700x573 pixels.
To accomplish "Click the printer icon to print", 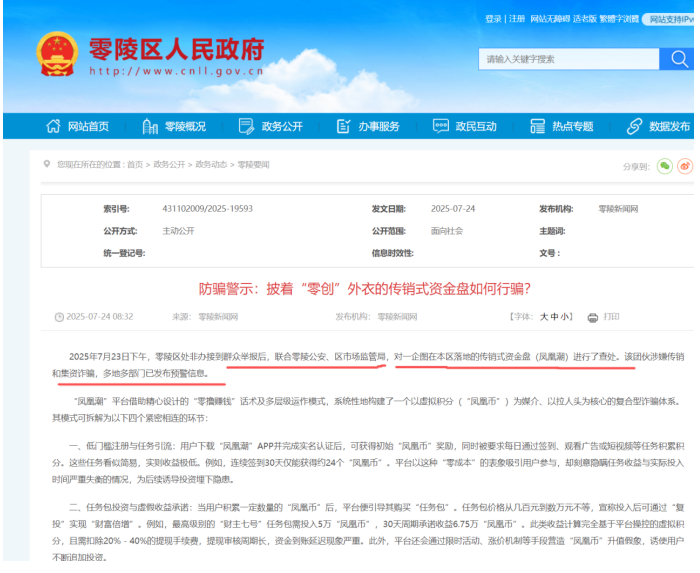I will coord(592,317).
